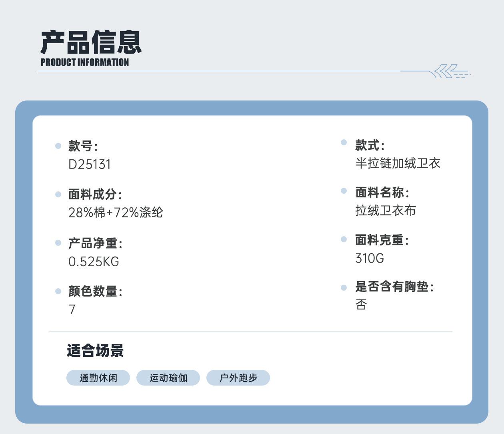The height and width of the screenshot is (434, 504).
Task: Select the 通勤休闲 scene tag
Action: (98, 378)
